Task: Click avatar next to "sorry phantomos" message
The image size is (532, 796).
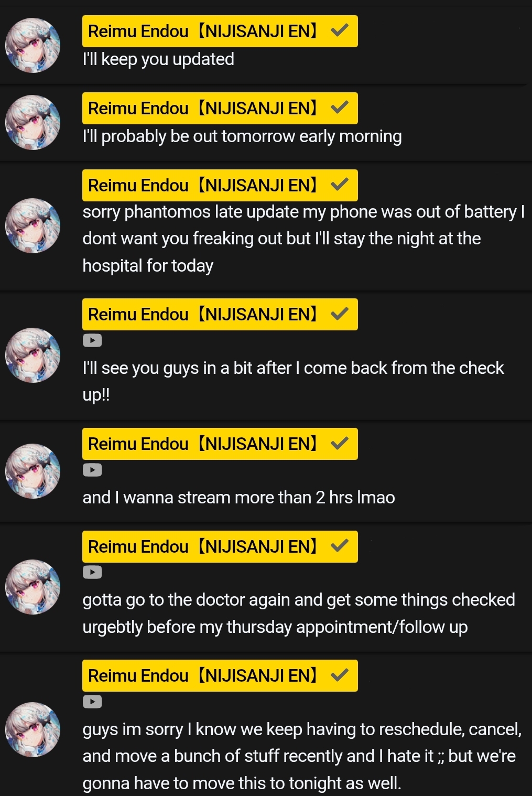Action: pyautogui.click(x=32, y=226)
